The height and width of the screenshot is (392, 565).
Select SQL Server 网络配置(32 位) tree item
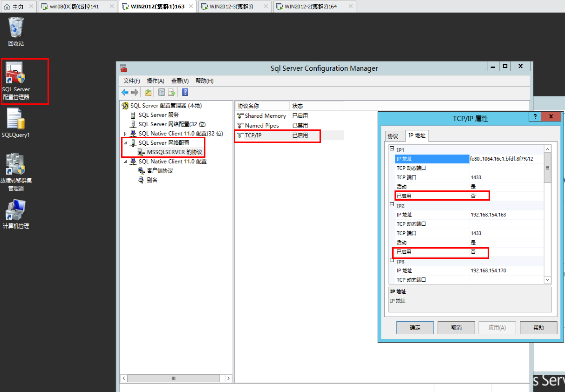point(172,124)
